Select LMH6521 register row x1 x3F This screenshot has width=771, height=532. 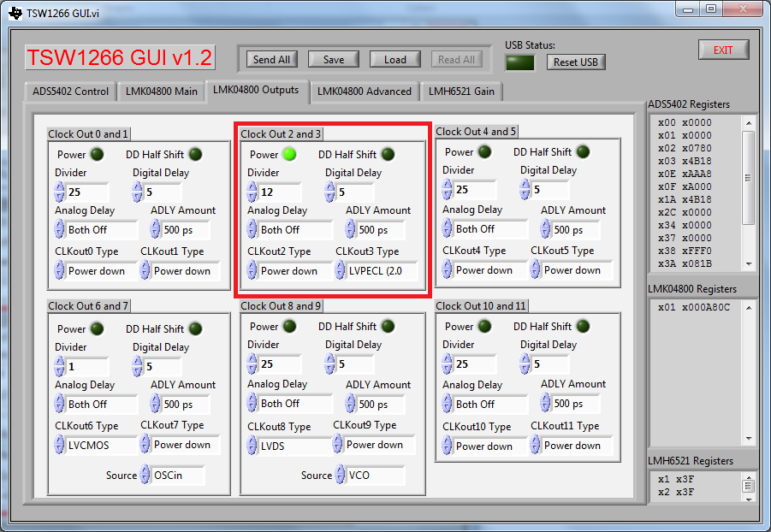[x=676, y=479]
